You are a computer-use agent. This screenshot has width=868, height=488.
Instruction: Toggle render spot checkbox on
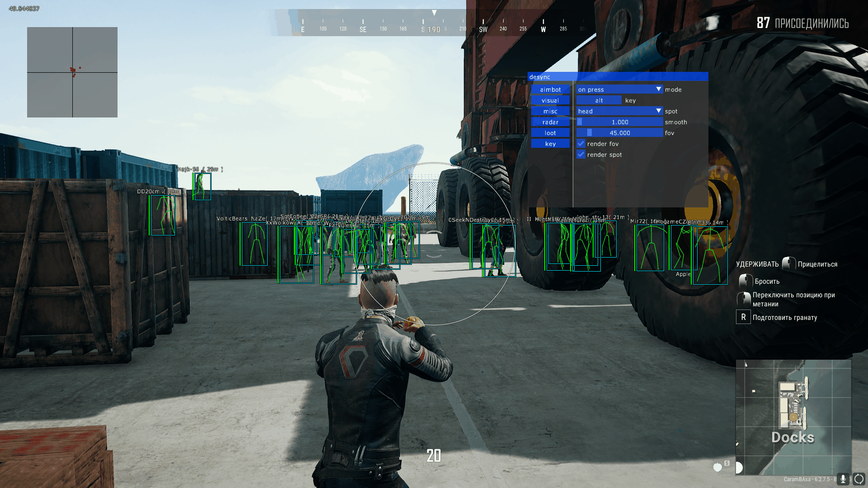(581, 155)
